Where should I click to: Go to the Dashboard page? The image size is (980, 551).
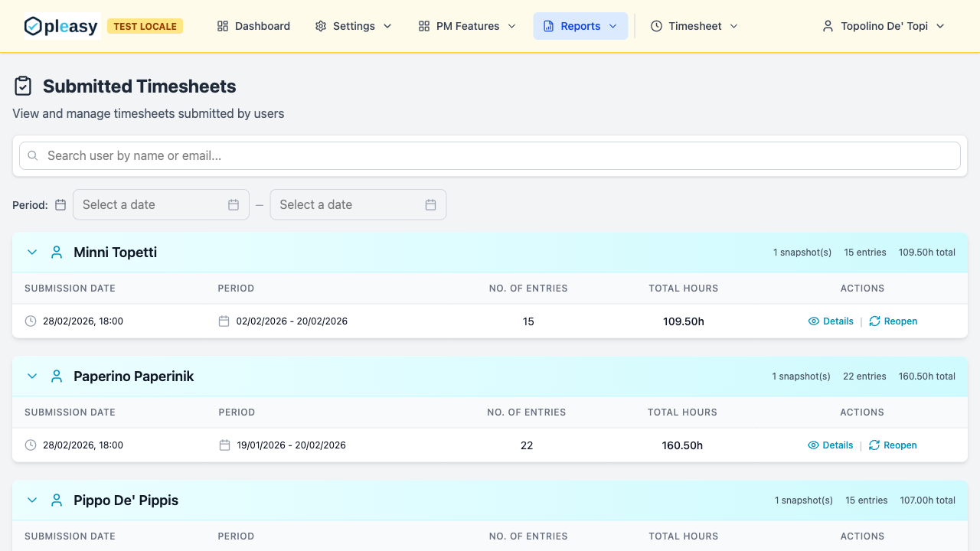pos(253,26)
